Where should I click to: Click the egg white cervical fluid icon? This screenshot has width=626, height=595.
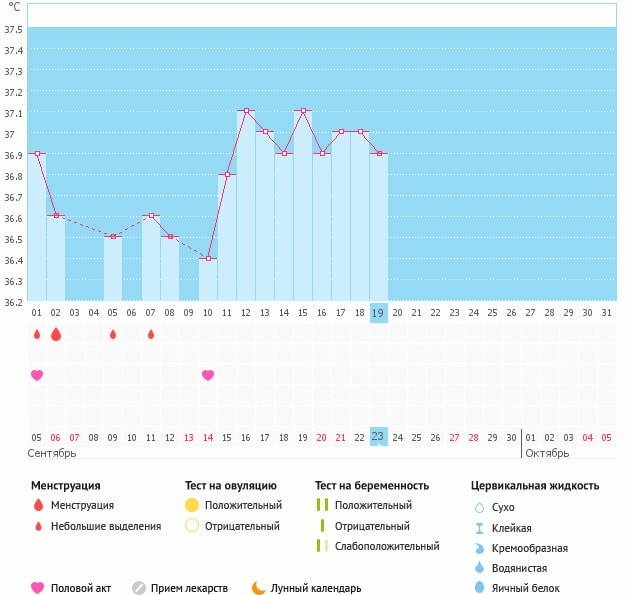tap(479, 588)
